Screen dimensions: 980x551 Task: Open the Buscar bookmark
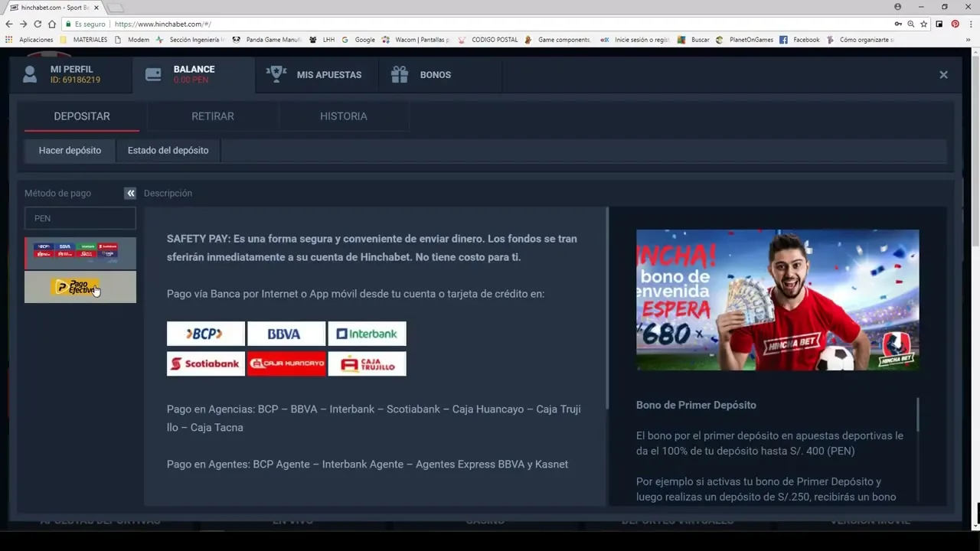click(x=694, y=40)
